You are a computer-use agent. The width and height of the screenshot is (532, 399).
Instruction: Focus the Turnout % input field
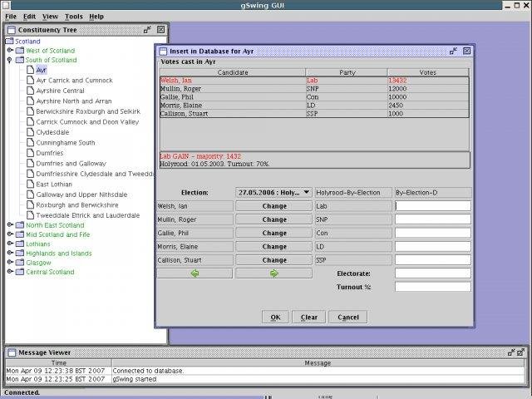pos(433,287)
